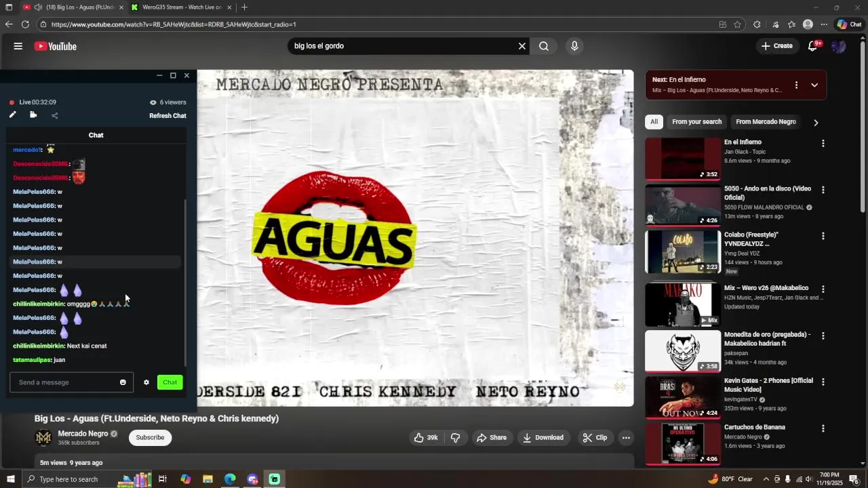
Task: Open Windows Start menu
Action: pos(10,479)
